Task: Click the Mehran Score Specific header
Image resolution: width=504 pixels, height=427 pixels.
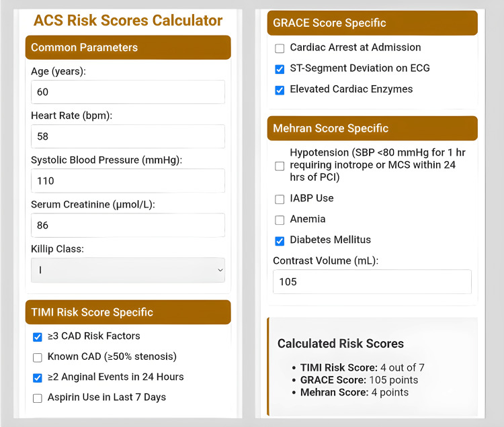Action: (x=372, y=128)
